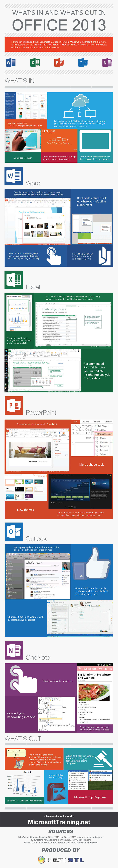Click the 'OFFICE 2013' title
The height and width of the screenshot is (868, 118).
coord(59,25)
